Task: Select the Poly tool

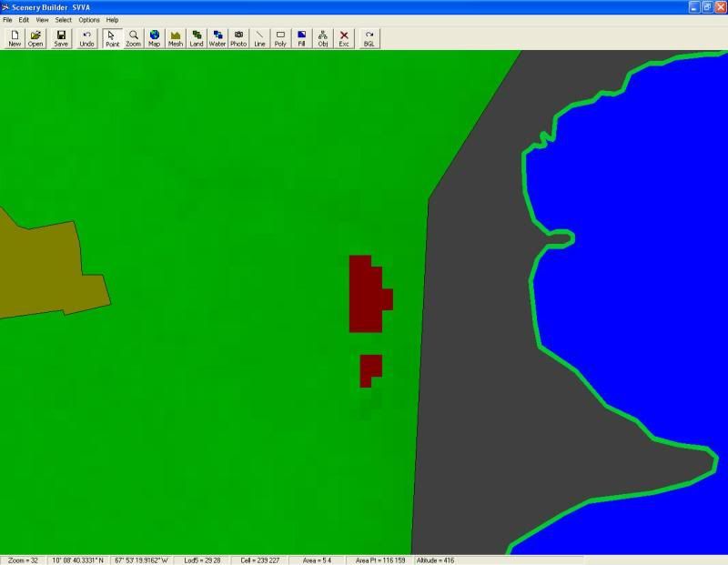Action: point(279,36)
